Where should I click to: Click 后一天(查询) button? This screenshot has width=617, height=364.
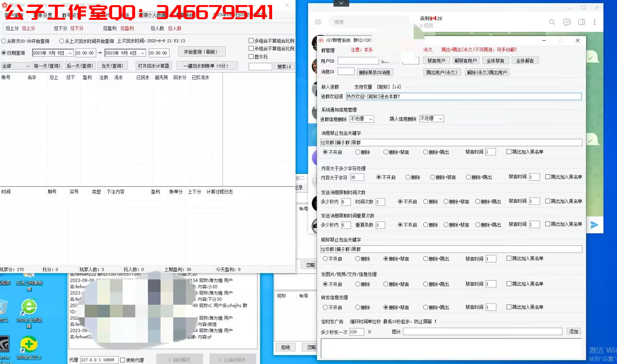[80, 66]
